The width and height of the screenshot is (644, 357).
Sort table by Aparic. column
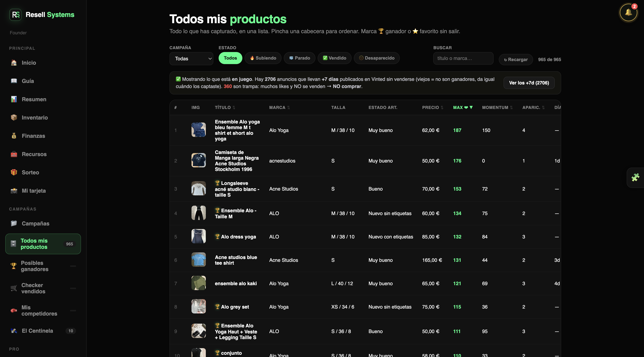pos(533,107)
